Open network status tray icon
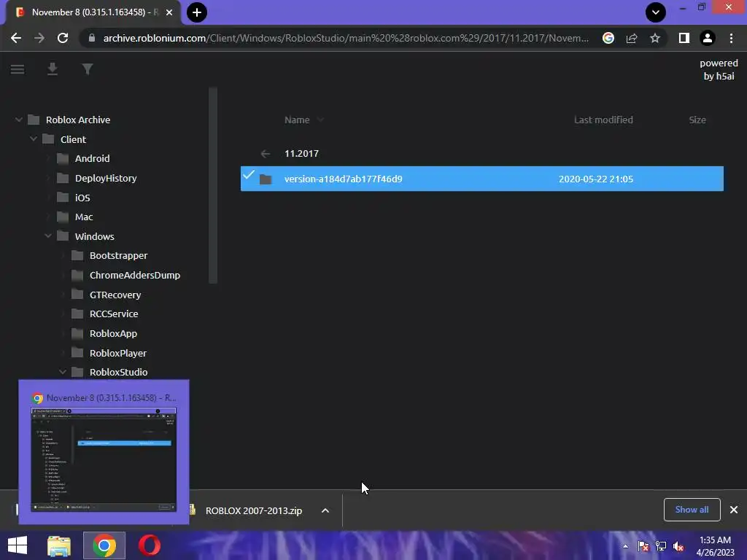This screenshot has height=560, width=747. [661, 546]
